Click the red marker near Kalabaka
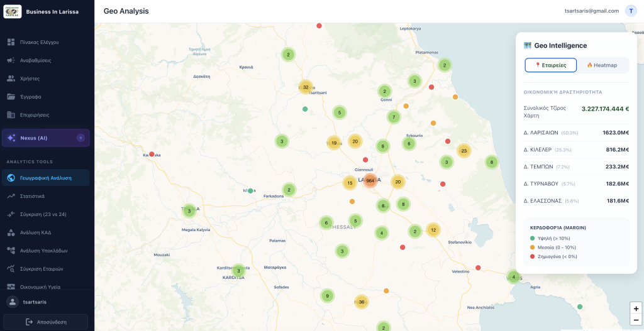This screenshot has width=644, height=331. click(x=152, y=155)
